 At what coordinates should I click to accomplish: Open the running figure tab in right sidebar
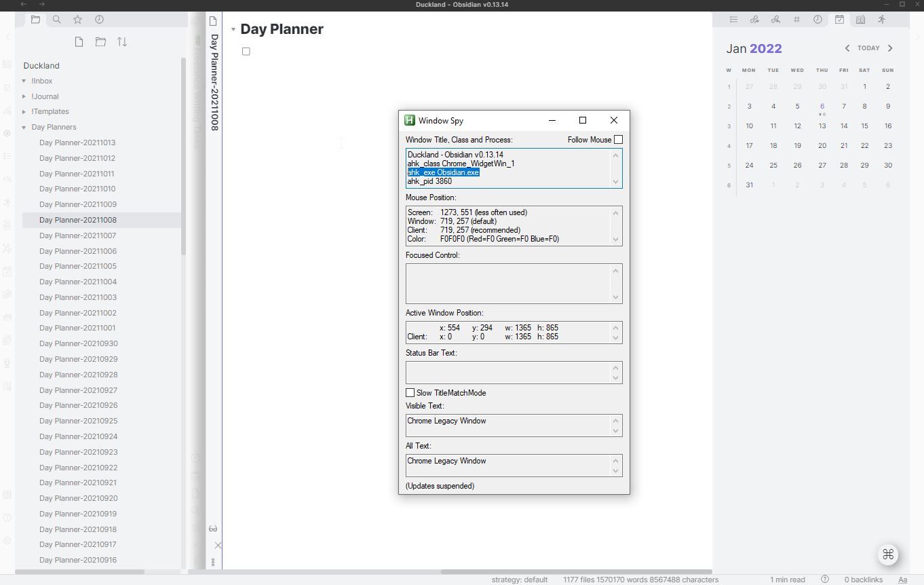pyautogui.click(x=881, y=20)
